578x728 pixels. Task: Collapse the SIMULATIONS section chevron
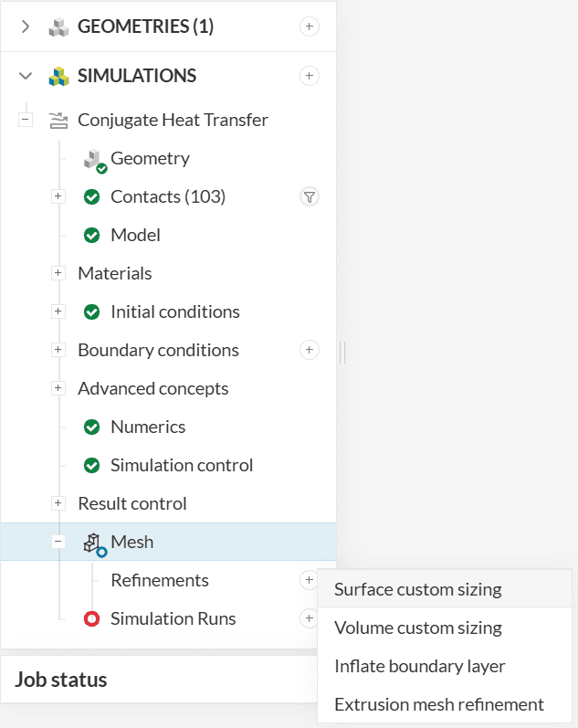pos(26,76)
